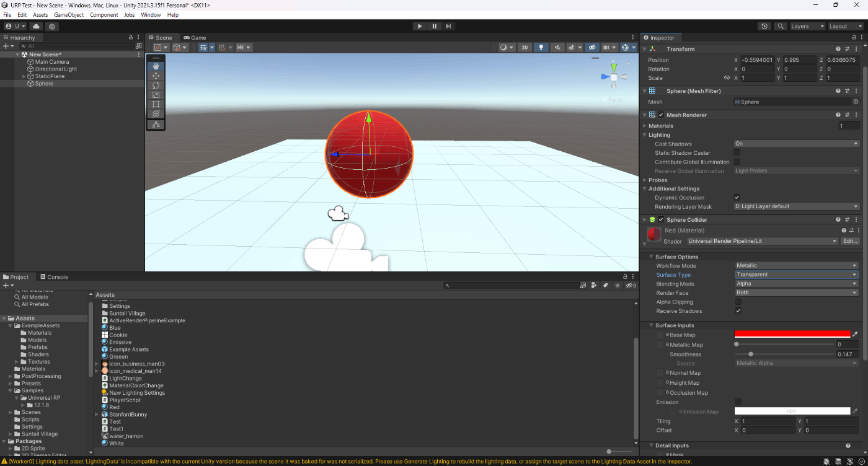Toggle 2D scene view mode

coord(525,47)
